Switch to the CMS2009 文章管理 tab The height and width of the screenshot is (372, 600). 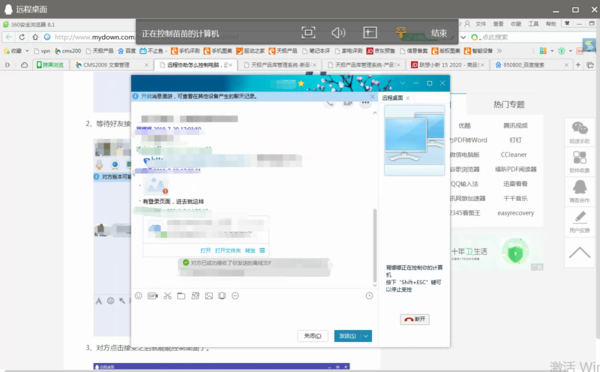(111, 65)
